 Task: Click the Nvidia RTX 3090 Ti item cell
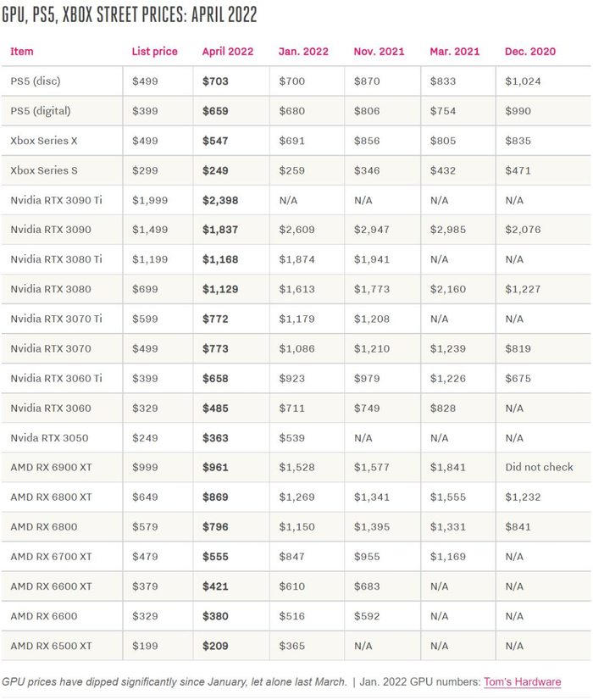click(56, 200)
